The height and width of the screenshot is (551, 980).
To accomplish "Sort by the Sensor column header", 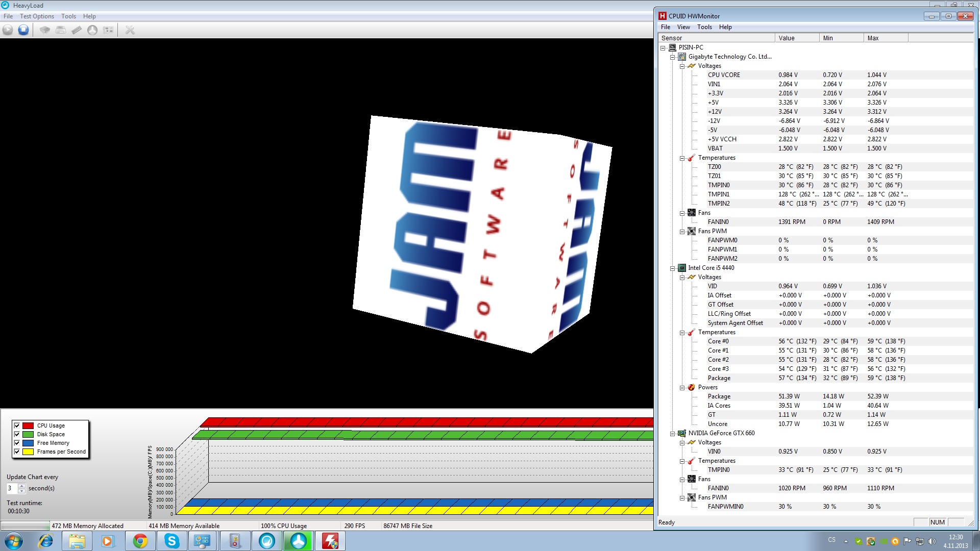I will click(x=716, y=38).
